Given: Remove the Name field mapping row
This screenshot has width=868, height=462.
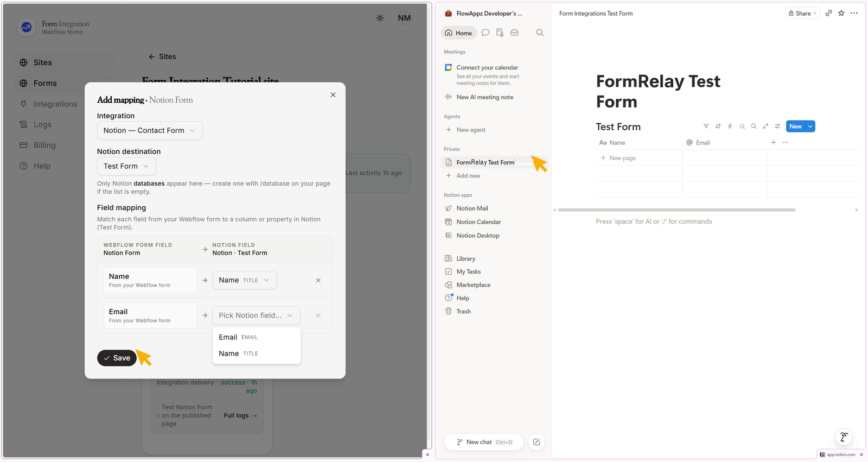Looking at the screenshot, I should pos(318,281).
